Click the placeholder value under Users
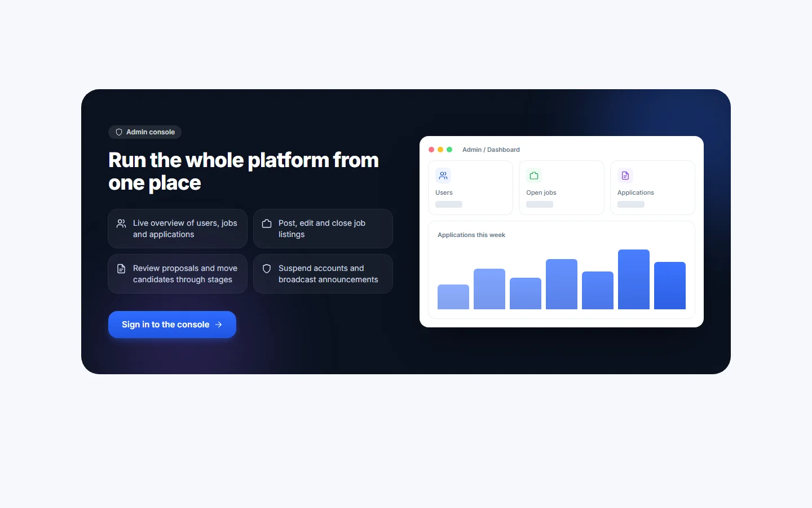This screenshot has height=508, width=812. click(x=449, y=204)
